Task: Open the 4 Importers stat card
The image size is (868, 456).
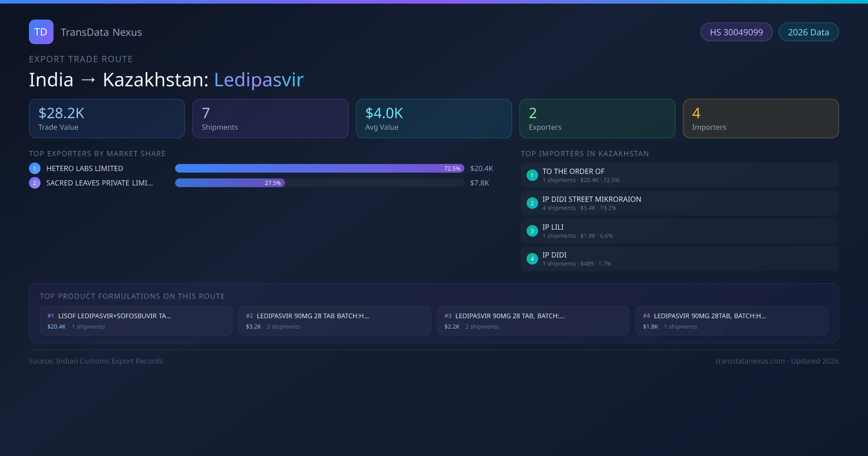Action: coord(761,119)
